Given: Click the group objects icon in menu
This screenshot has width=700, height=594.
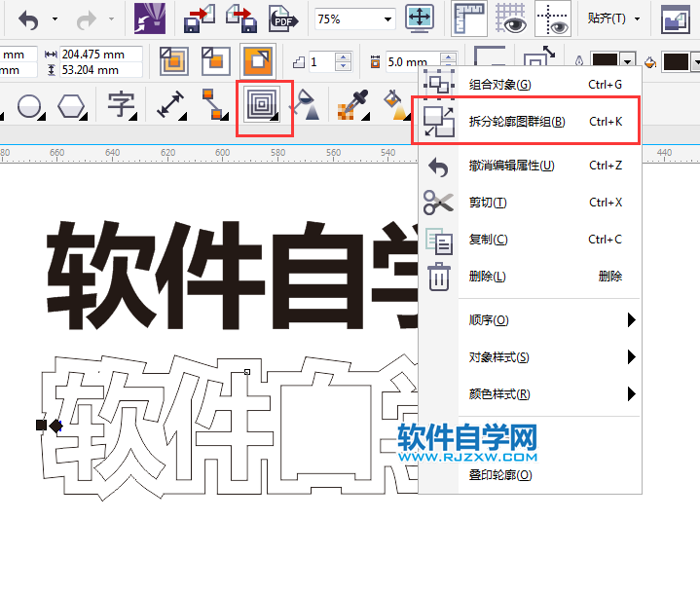Looking at the screenshot, I should (439, 85).
